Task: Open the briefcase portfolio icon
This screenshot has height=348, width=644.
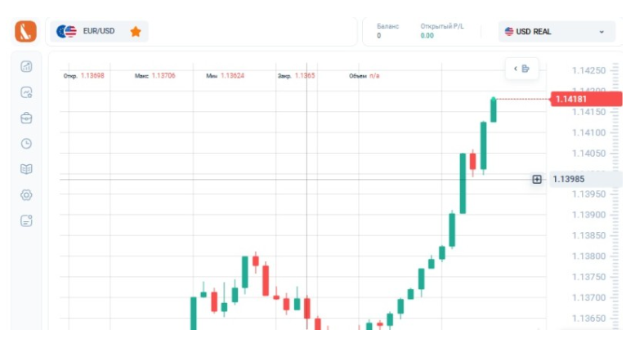Action: [x=26, y=118]
